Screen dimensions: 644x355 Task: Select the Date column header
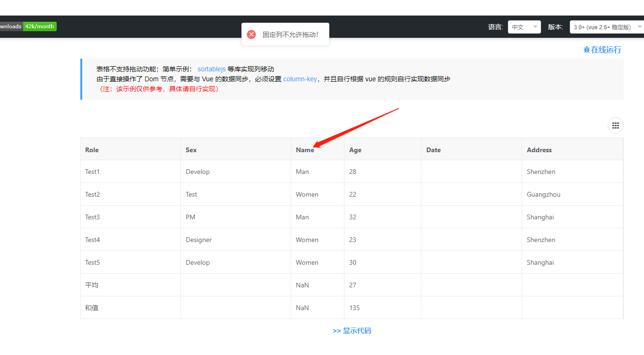[472, 149]
